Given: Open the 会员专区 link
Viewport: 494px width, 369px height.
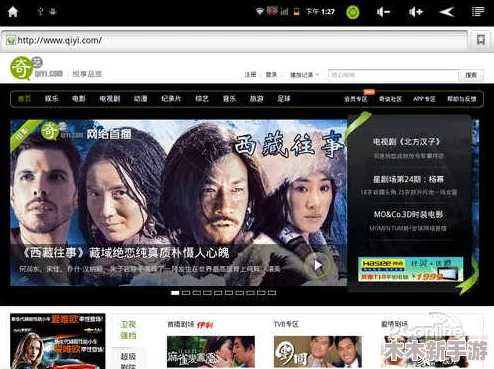Looking at the screenshot, I should point(356,99).
